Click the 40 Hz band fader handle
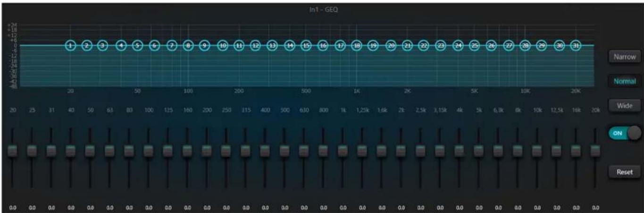 71,151
